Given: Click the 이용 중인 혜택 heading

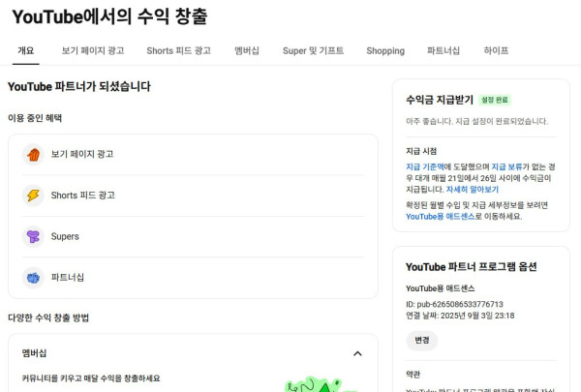Looking at the screenshot, I should point(35,118).
